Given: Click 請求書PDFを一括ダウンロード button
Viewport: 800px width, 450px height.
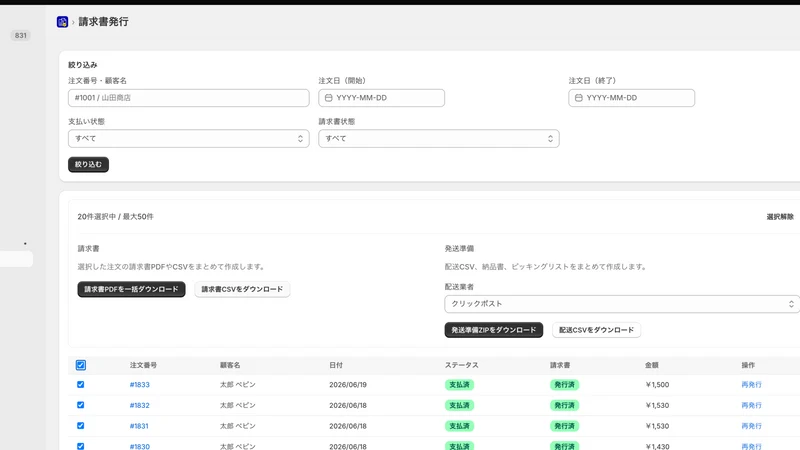Looking at the screenshot, I should pos(131,289).
